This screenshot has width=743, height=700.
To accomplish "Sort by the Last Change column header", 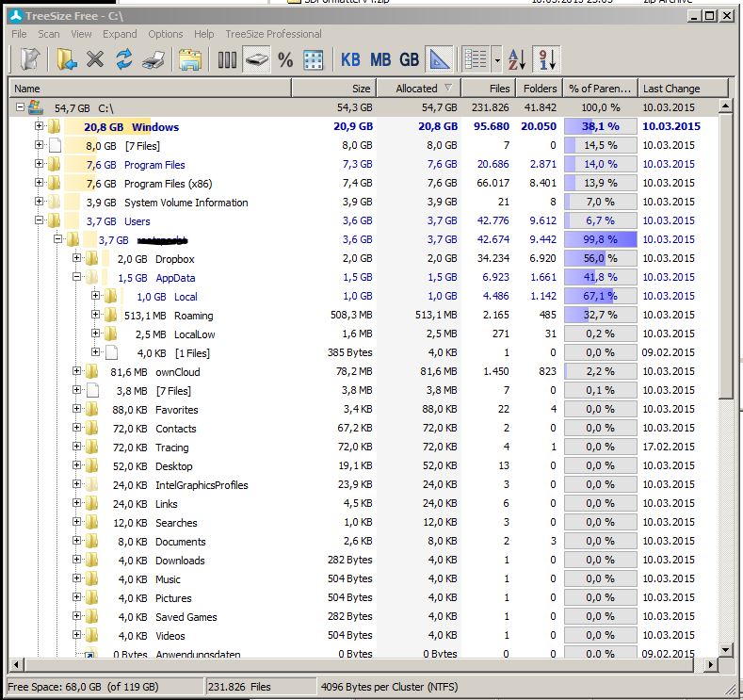I will click(683, 89).
